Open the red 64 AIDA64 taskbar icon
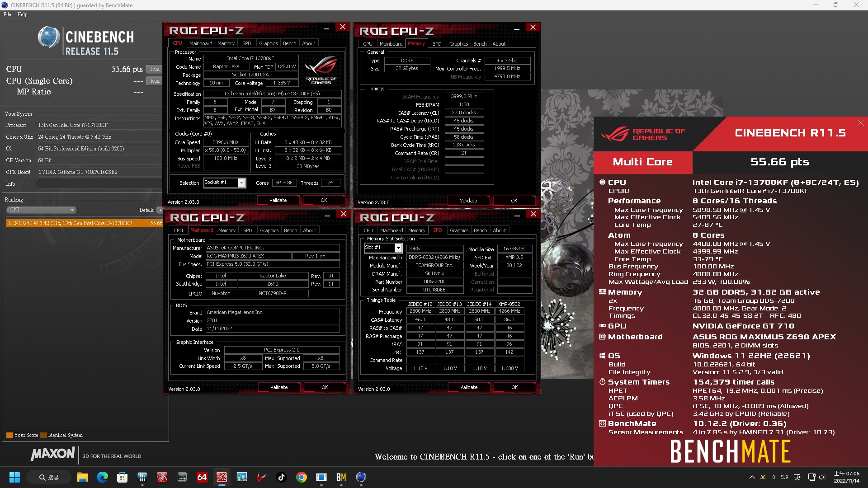Screen dimensions: 868x488 click(202, 477)
